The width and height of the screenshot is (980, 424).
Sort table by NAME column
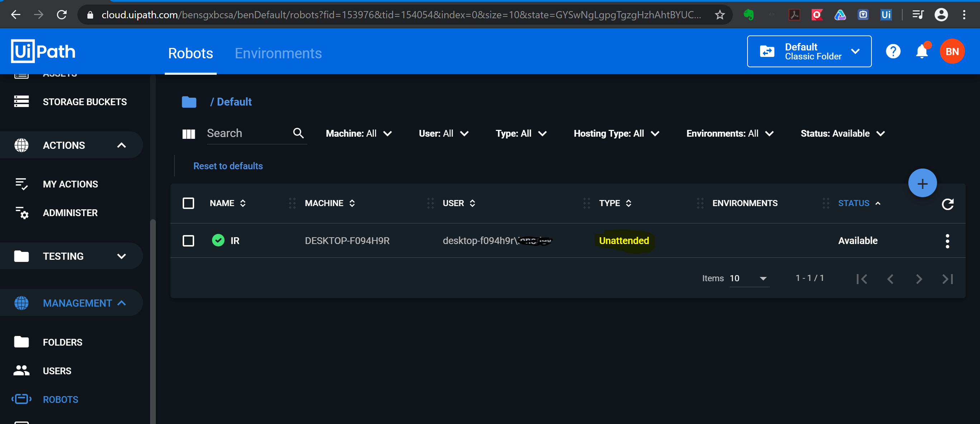pyautogui.click(x=228, y=203)
